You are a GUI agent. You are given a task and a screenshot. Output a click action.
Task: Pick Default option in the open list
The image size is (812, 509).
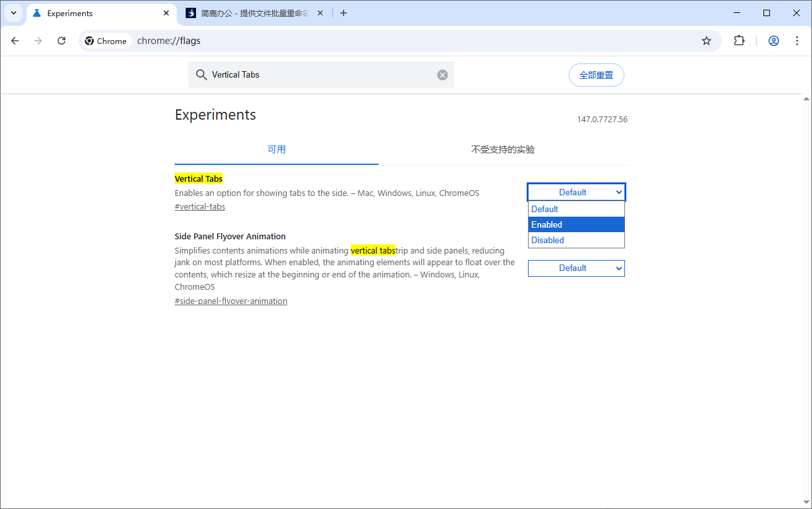(576, 209)
